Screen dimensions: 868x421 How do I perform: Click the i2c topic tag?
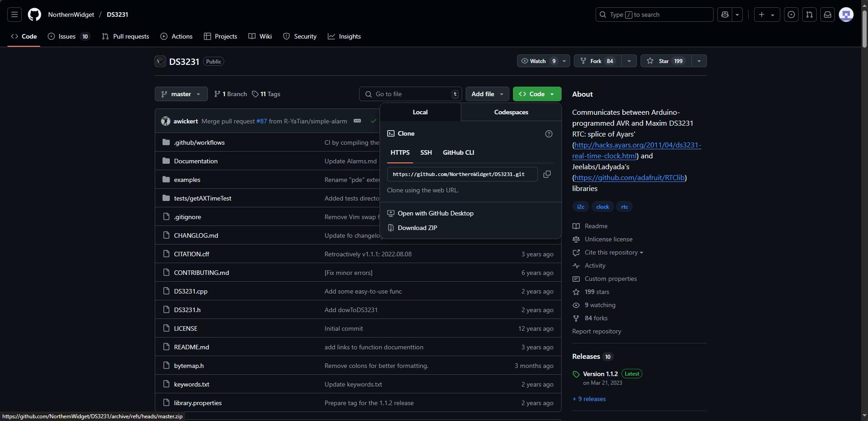coord(581,206)
